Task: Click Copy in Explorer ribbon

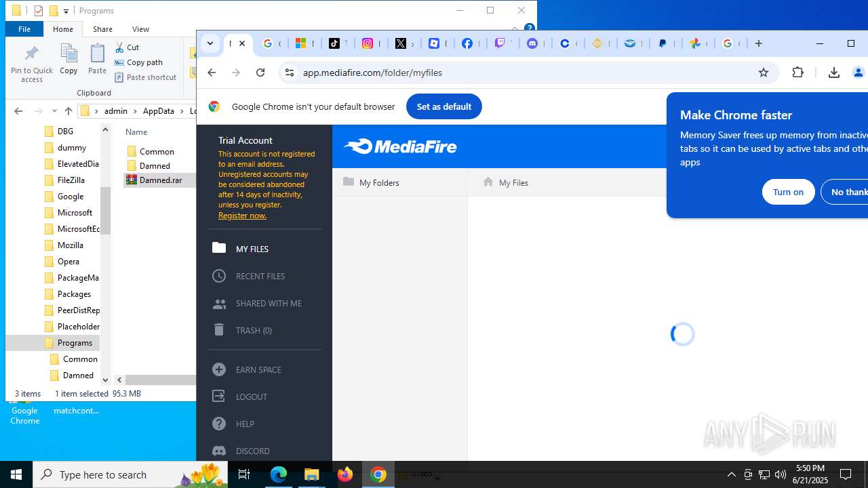Action: tap(68, 59)
